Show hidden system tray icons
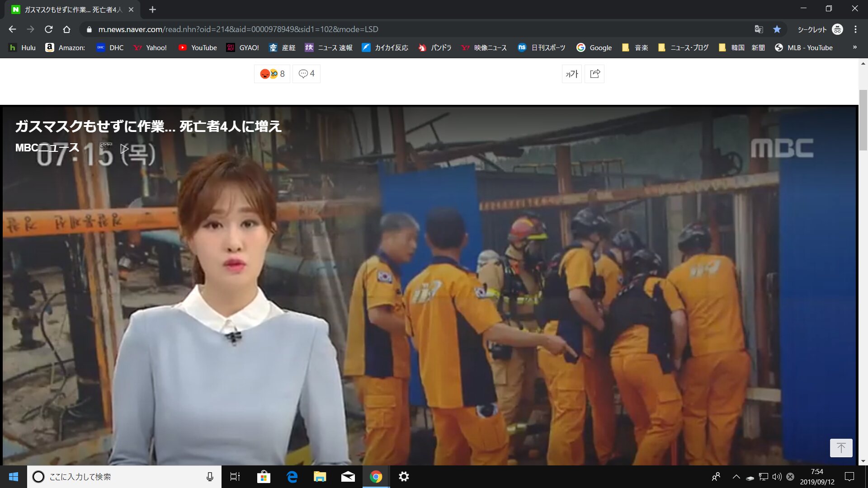 coord(736,477)
